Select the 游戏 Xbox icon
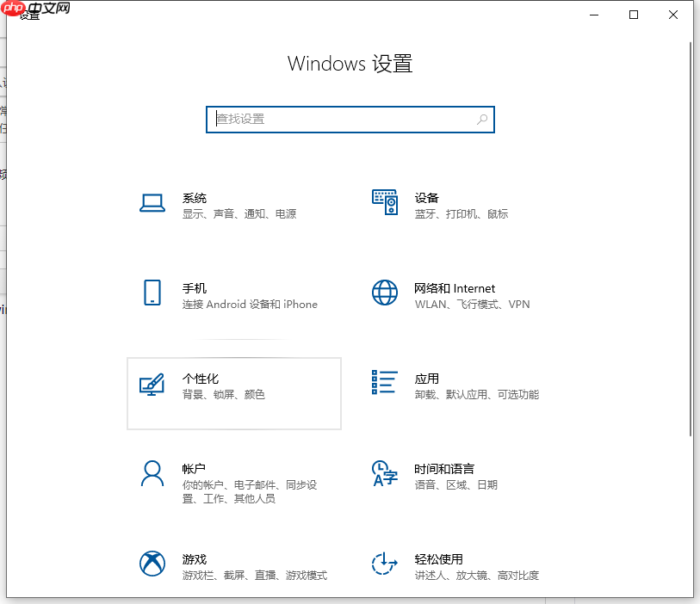The width and height of the screenshot is (700, 604). [x=152, y=564]
